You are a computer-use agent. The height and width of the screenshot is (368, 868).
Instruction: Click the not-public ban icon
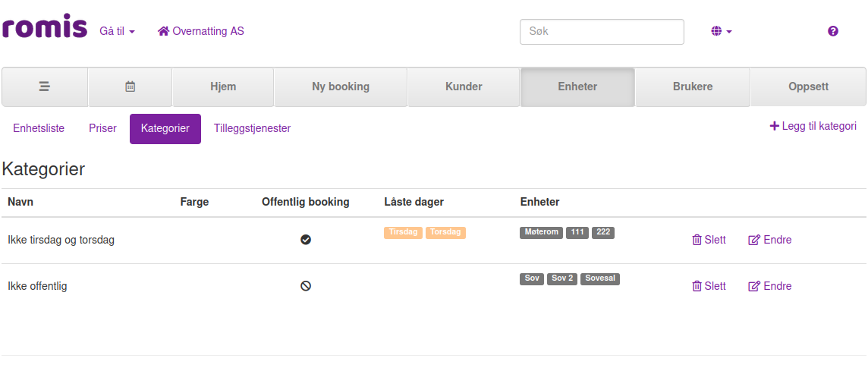coord(306,286)
